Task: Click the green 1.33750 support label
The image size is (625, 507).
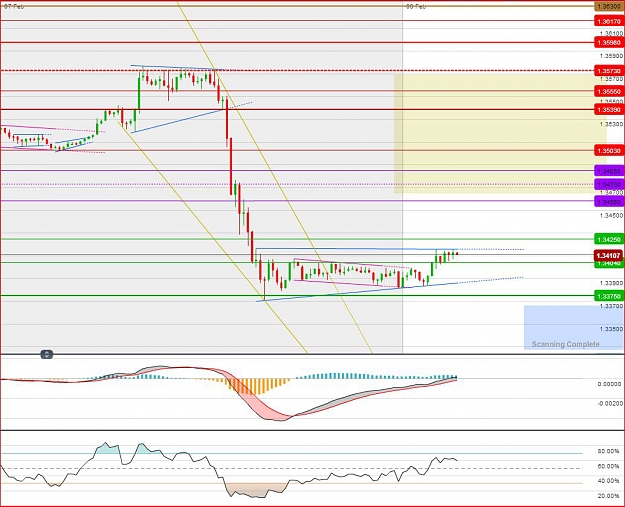Action: click(x=609, y=296)
